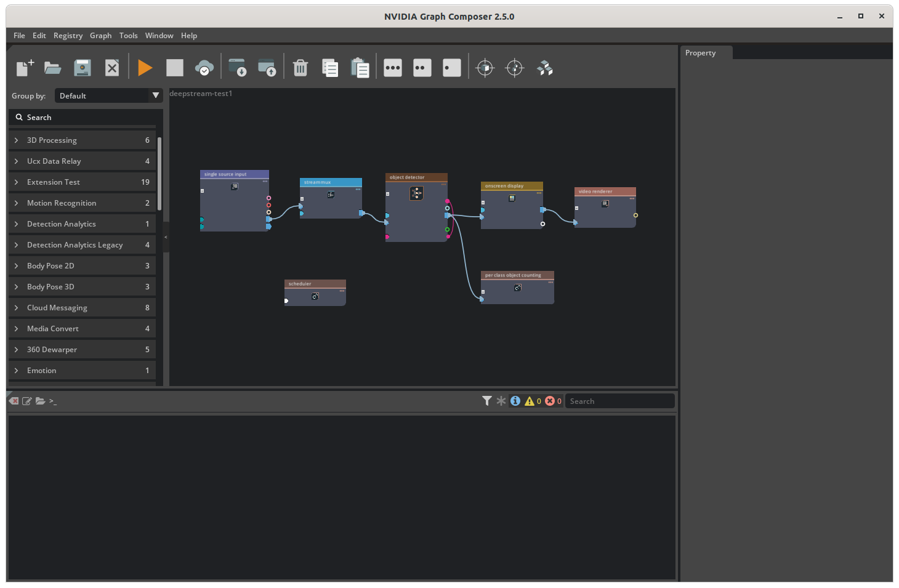Viewport: 899px width, 588px height.
Task: Expand the Detection Analytics category
Action: tap(82, 224)
